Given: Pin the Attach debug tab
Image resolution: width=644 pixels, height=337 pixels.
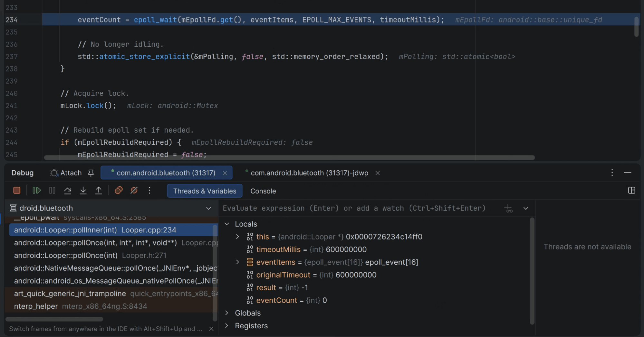Looking at the screenshot, I should click(x=91, y=173).
